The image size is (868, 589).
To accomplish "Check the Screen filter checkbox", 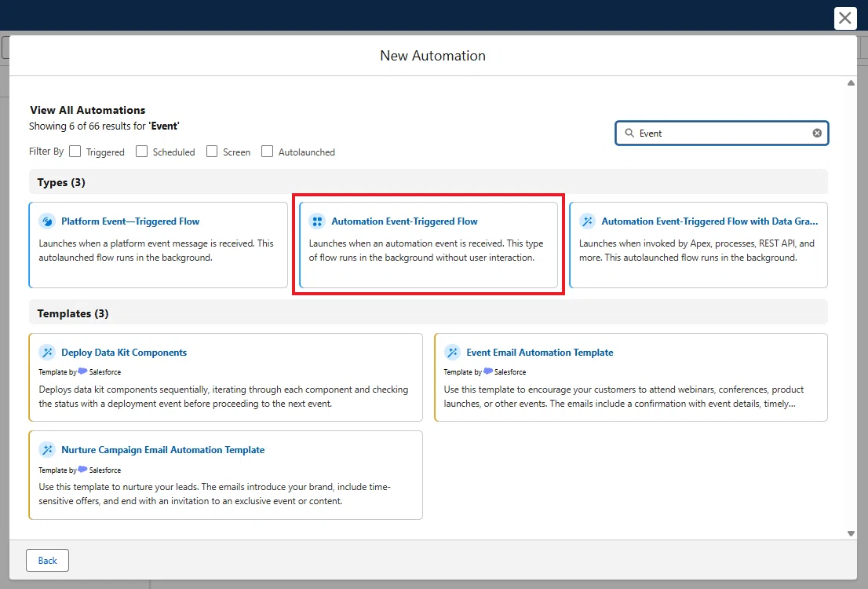I will (212, 152).
